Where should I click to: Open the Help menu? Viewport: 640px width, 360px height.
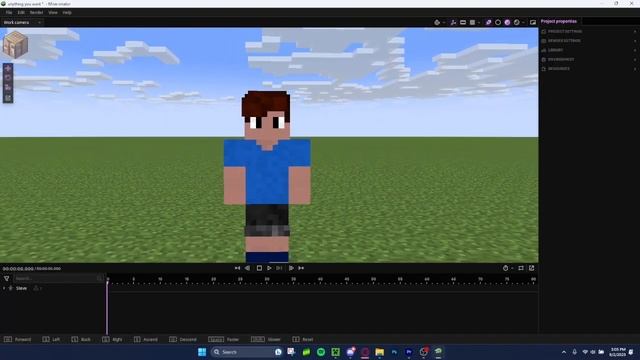point(67,13)
